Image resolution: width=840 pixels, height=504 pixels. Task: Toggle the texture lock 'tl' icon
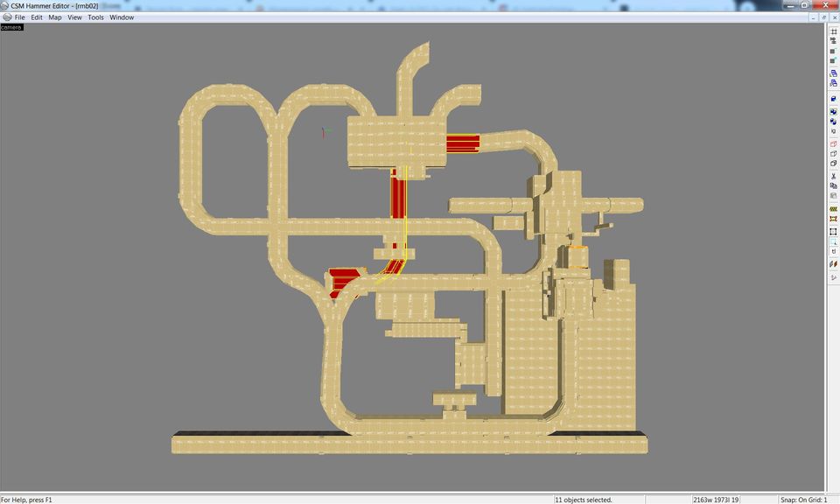[833, 251]
